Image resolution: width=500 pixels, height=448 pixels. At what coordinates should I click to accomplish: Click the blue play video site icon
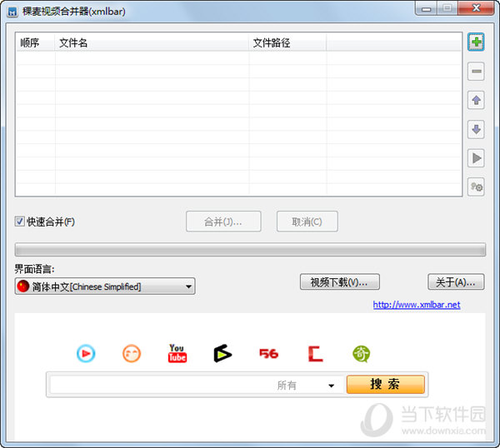(86, 354)
